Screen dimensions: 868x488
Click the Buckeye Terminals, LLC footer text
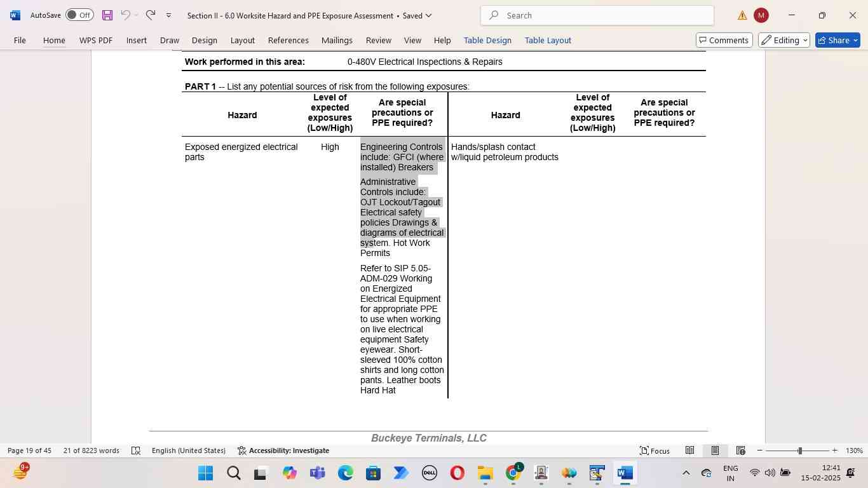(429, 438)
